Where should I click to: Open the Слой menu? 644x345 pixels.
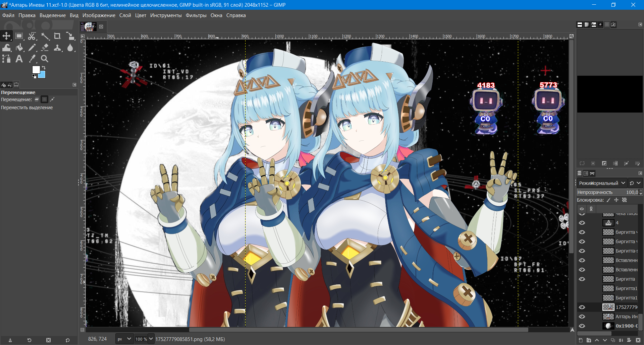pyautogui.click(x=125, y=15)
